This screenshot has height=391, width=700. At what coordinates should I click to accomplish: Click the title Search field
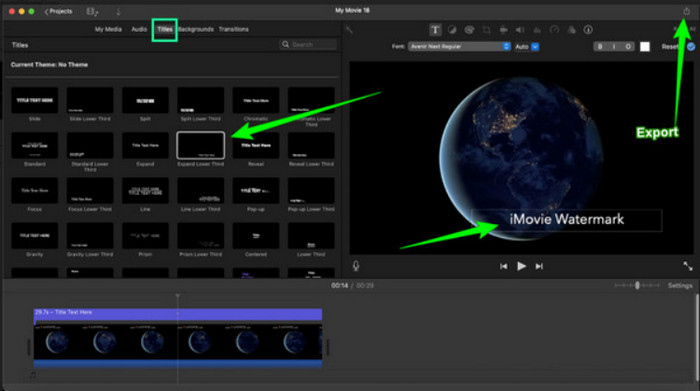308,45
